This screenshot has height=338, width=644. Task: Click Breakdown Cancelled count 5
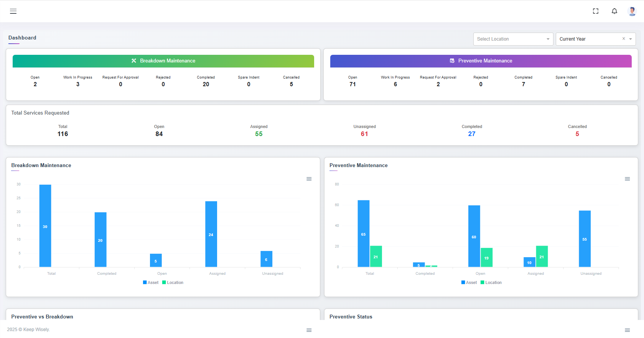(x=292, y=84)
